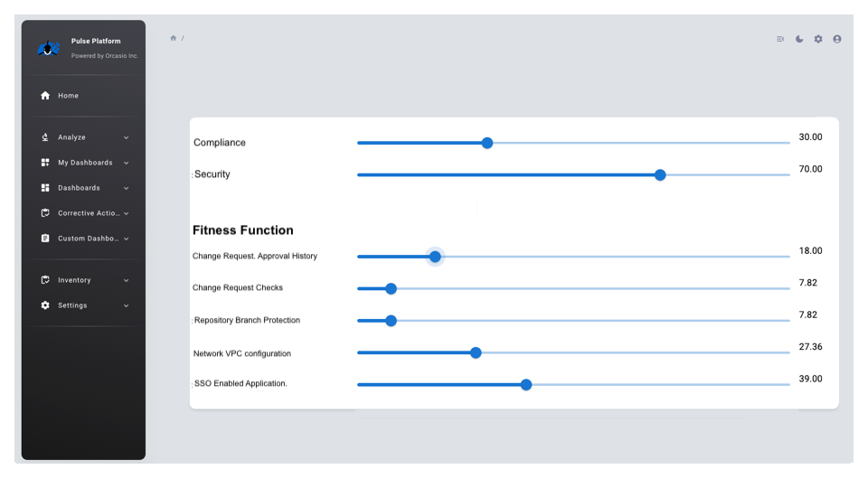Click the Pulse Platform logo icon
This screenshot has height=488, width=868.
coord(49,48)
